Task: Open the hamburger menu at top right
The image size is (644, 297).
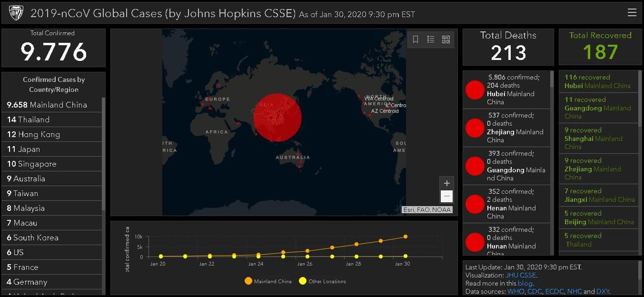Action: click(x=632, y=13)
